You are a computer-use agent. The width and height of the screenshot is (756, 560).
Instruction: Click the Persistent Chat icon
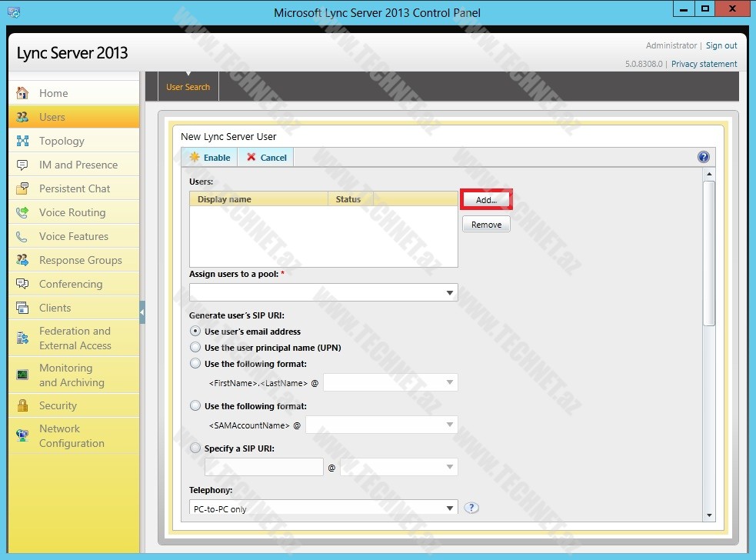coord(22,188)
